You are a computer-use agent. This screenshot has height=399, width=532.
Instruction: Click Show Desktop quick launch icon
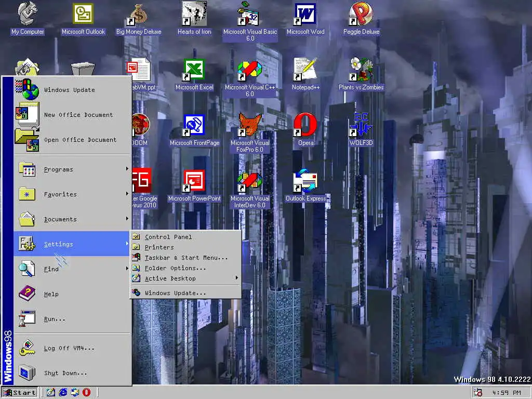pos(50,392)
